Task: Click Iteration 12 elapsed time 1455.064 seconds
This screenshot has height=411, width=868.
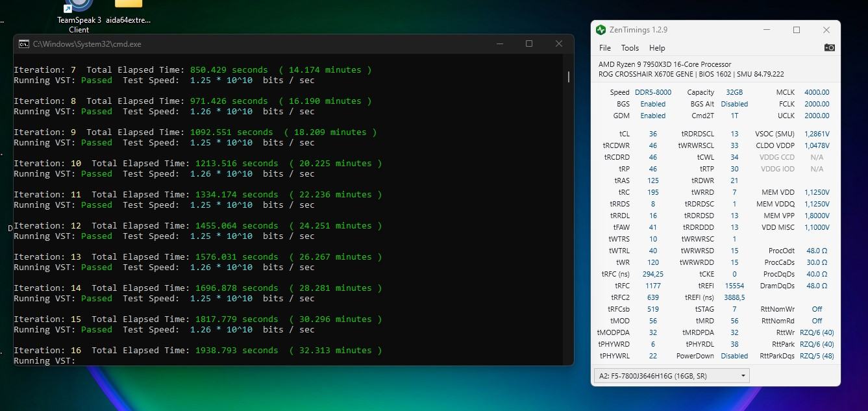Action: click(x=236, y=225)
